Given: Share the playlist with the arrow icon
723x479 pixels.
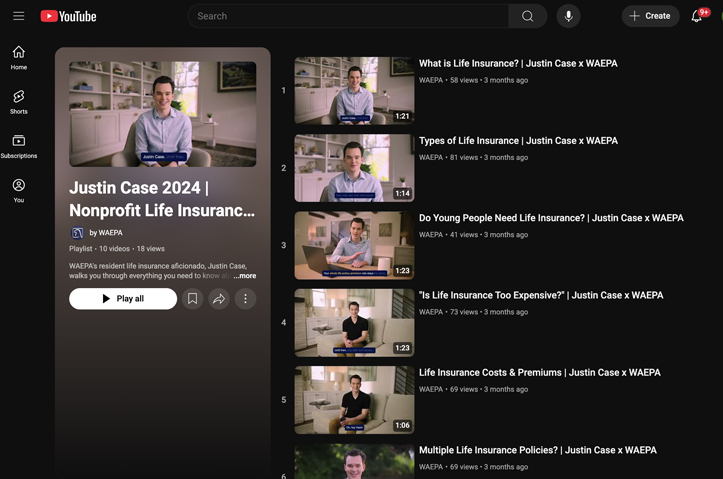Looking at the screenshot, I should pos(219,299).
